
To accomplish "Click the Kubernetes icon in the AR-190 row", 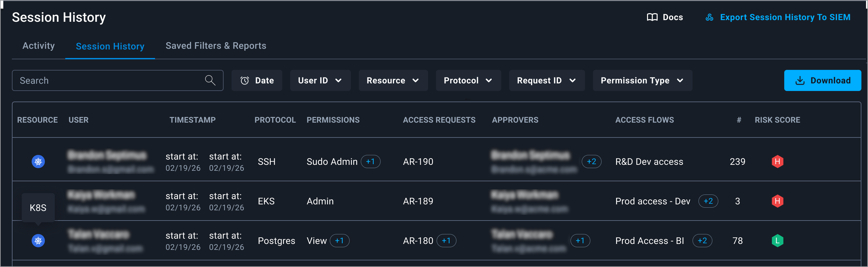I will tap(38, 162).
